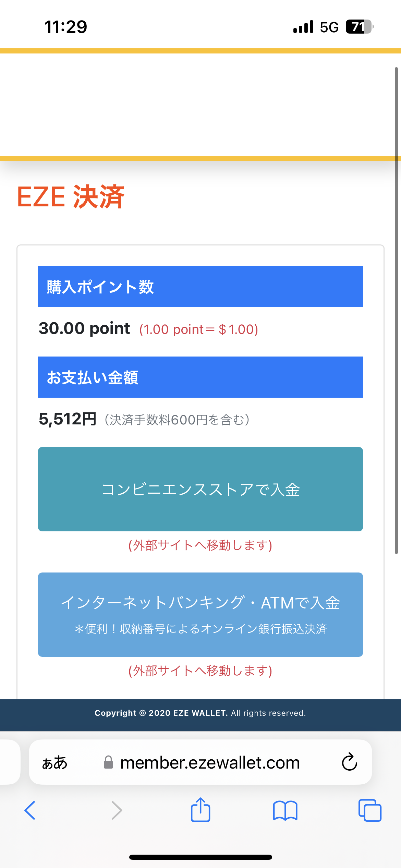401x868 pixels.
Task: Tap the EZE 決済 page heading
Action: pyautogui.click(x=71, y=197)
